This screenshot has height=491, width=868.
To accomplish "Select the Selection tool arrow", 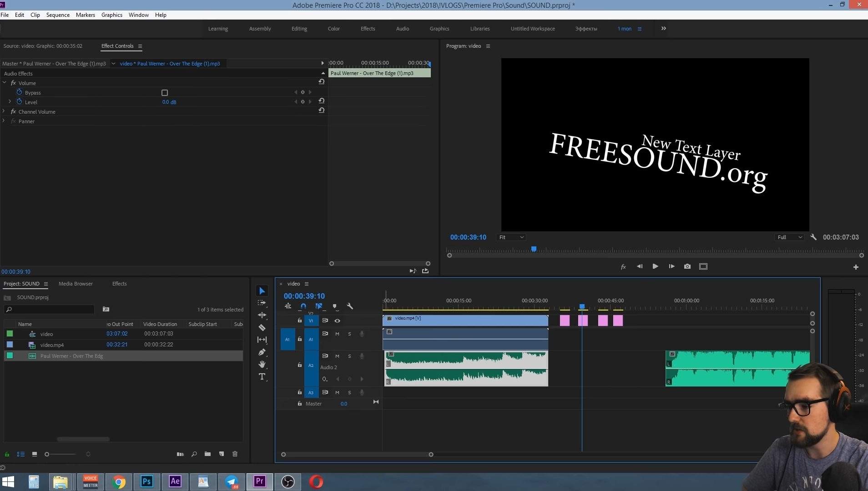I will [262, 291].
